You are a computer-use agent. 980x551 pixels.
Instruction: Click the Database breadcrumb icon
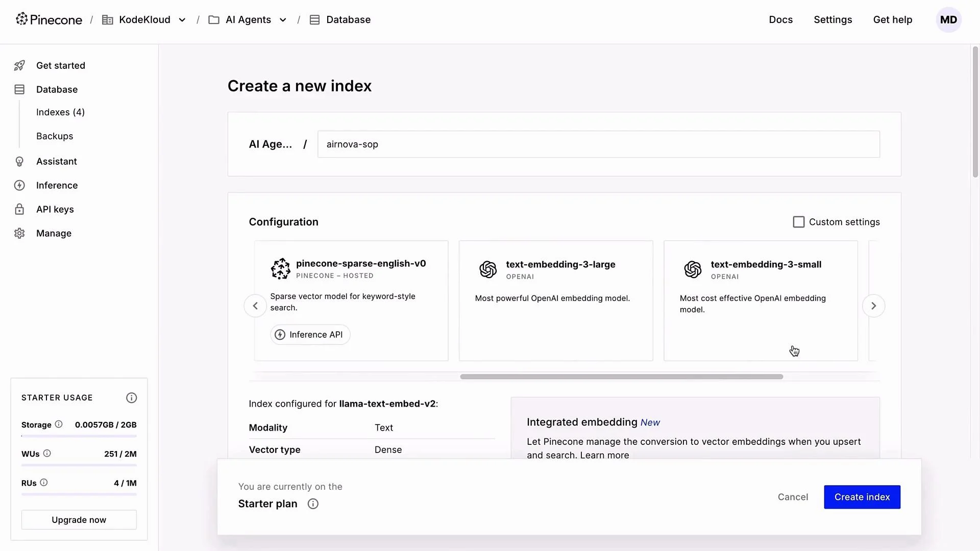point(315,20)
